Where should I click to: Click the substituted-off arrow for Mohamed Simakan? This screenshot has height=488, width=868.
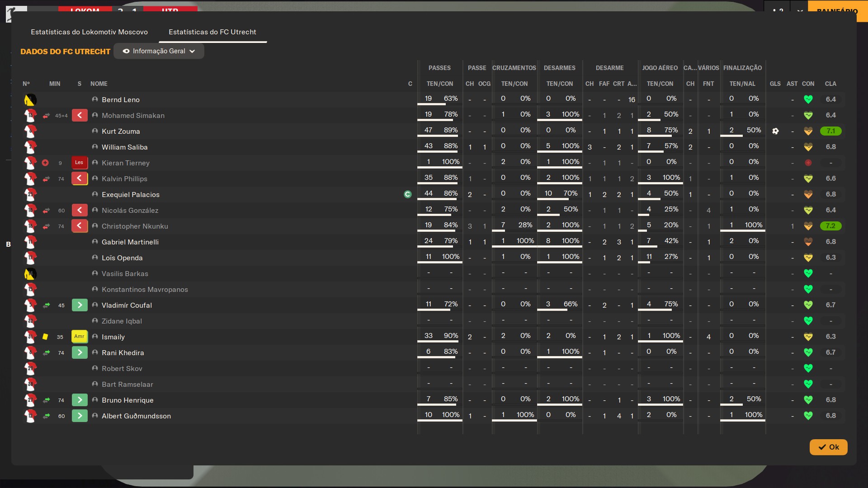coord(80,115)
